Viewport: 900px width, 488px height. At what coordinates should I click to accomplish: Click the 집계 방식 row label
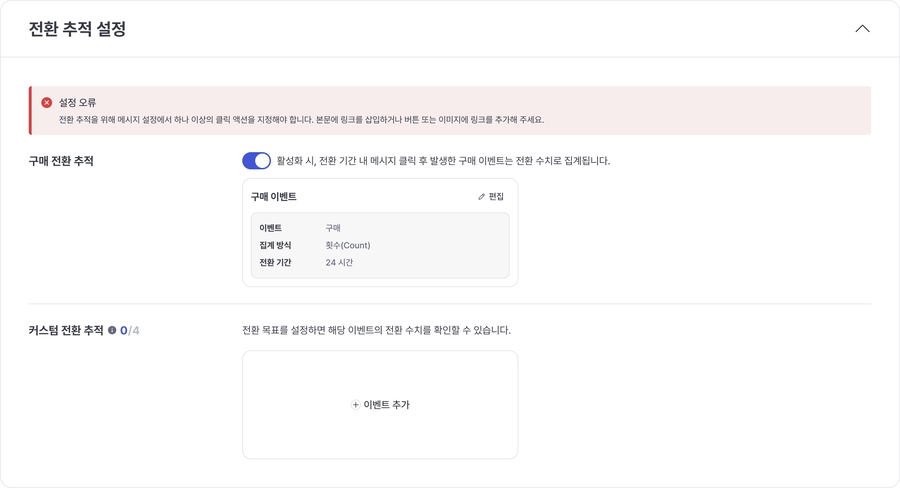click(x=275, y=245)
